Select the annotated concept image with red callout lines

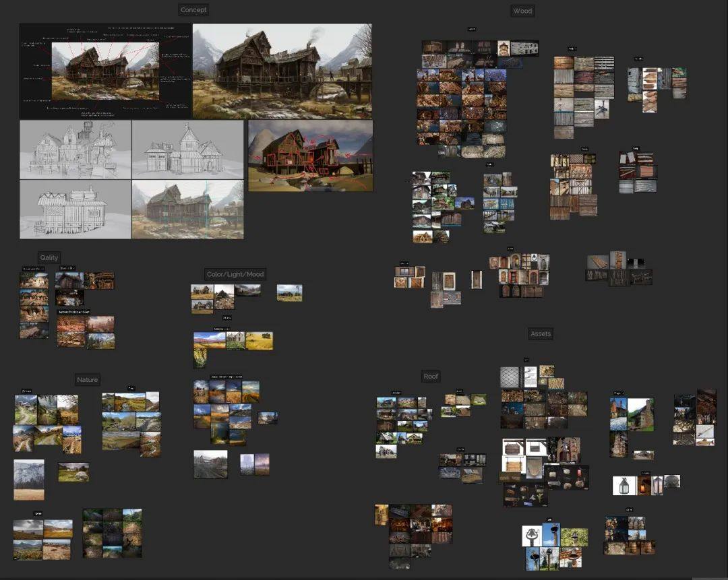pos(106,71)
